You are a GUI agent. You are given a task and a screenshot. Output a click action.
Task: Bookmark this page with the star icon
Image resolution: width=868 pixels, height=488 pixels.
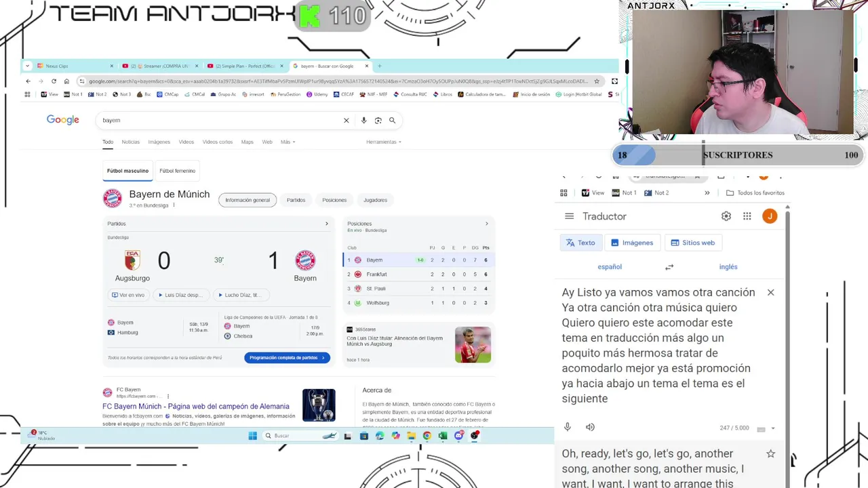click(597, 81)
